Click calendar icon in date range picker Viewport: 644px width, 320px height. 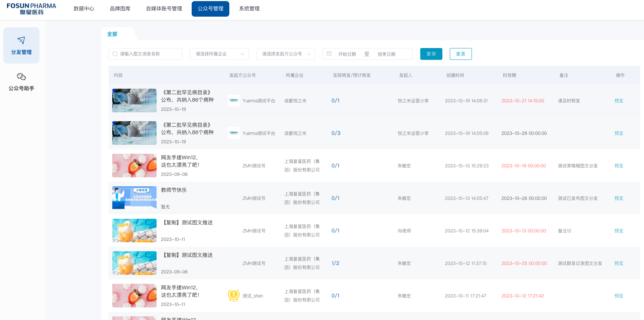pos(329,54)
